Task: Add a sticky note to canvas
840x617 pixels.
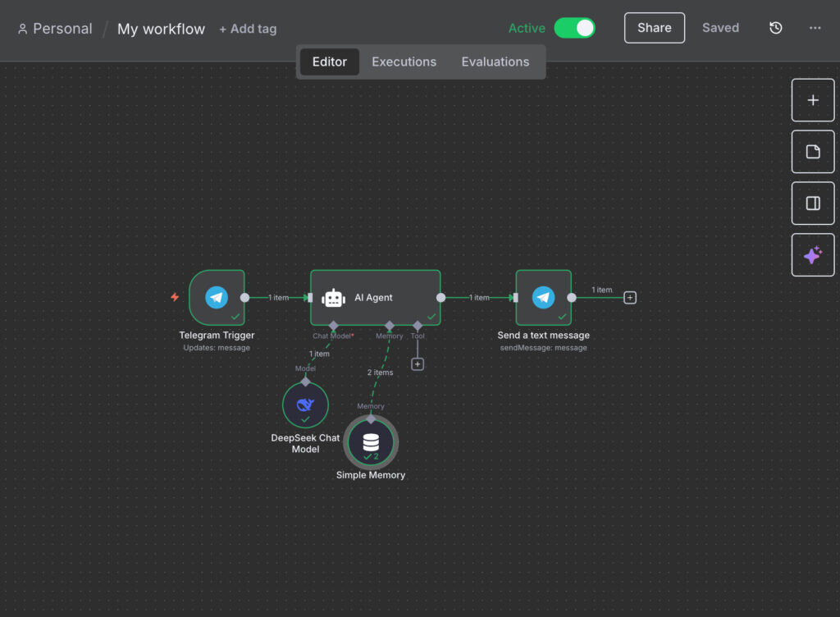Action: [x=812, y=152]
